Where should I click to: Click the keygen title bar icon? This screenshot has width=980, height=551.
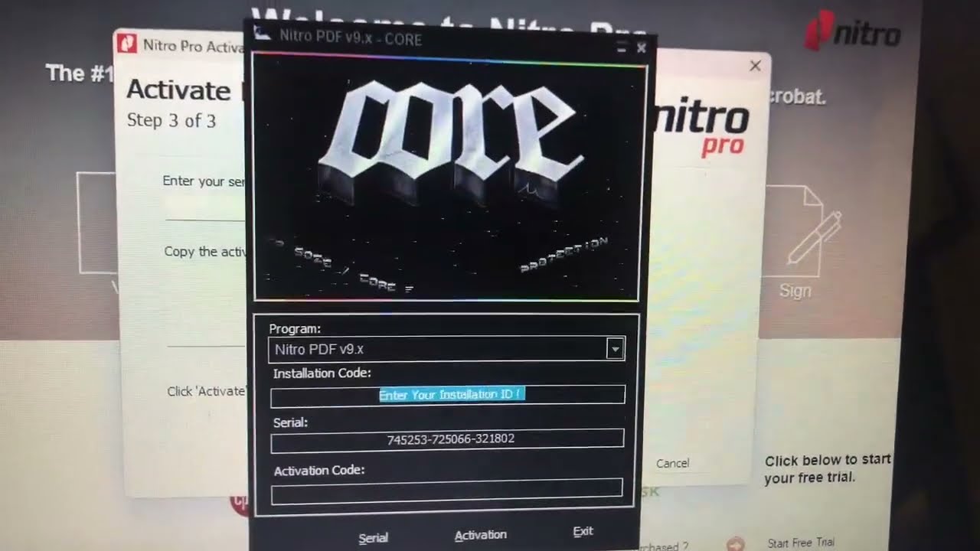(263, 33)
